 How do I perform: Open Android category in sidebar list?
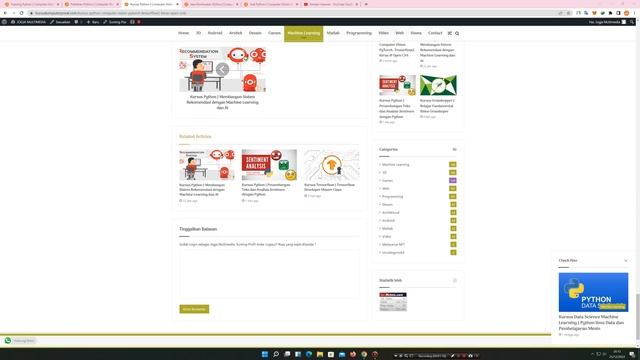[388, 220]
